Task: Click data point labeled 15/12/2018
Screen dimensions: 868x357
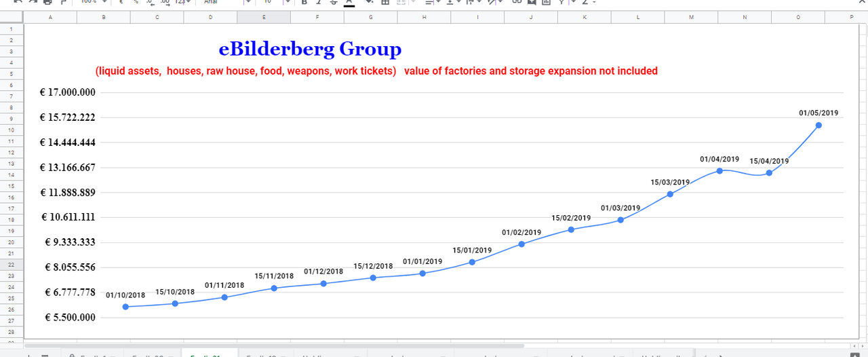Action: click(373, 278)
